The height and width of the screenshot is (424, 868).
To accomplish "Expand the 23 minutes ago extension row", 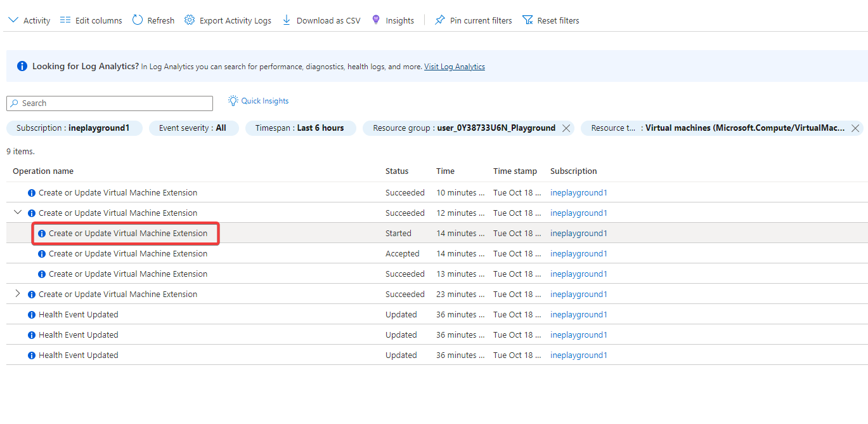I will [18, 294].
